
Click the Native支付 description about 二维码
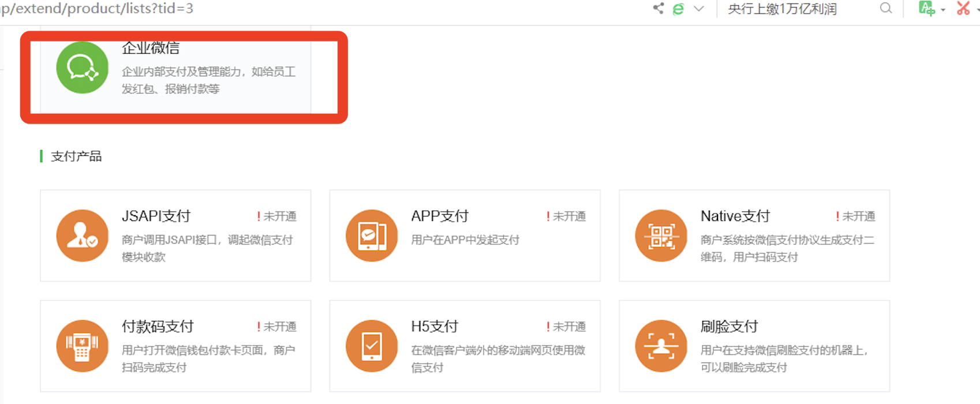[787, 248]
